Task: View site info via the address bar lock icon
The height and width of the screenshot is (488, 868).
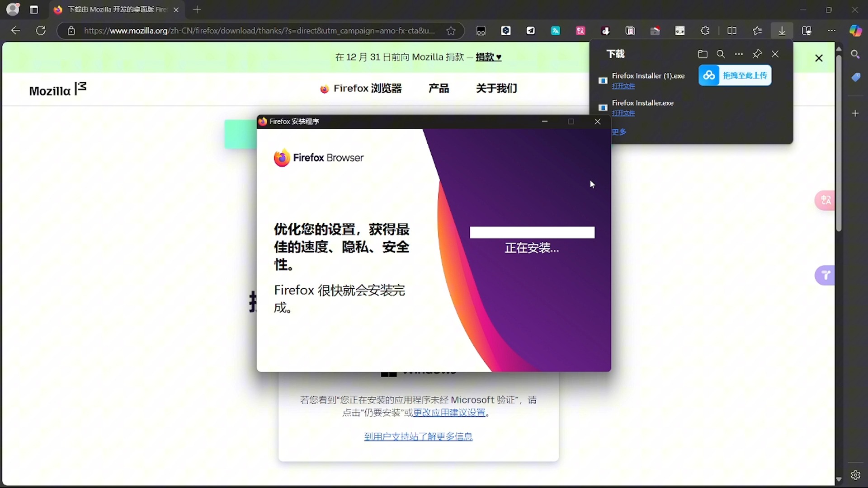Action: 71,31
